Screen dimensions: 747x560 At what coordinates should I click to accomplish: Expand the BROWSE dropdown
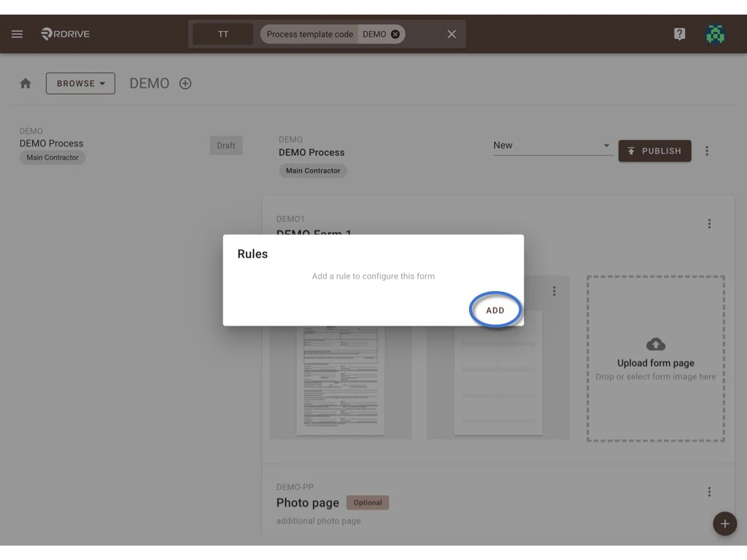pyautogui.click(x=80, y=83)
